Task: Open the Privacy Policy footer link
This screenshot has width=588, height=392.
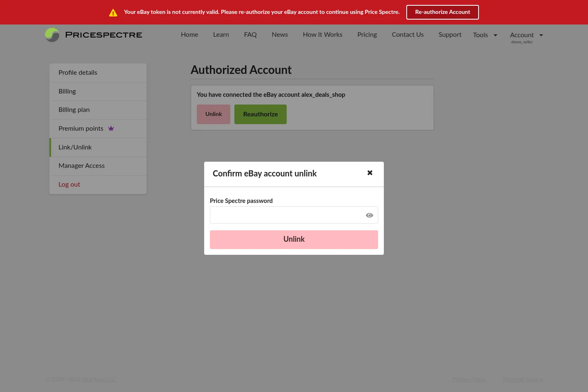Action: point(469,379)
